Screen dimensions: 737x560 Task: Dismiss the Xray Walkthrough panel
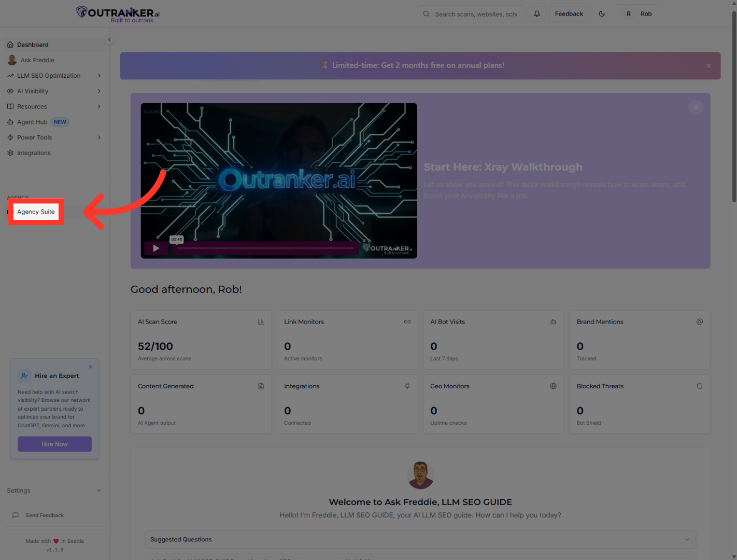(696, 108)
